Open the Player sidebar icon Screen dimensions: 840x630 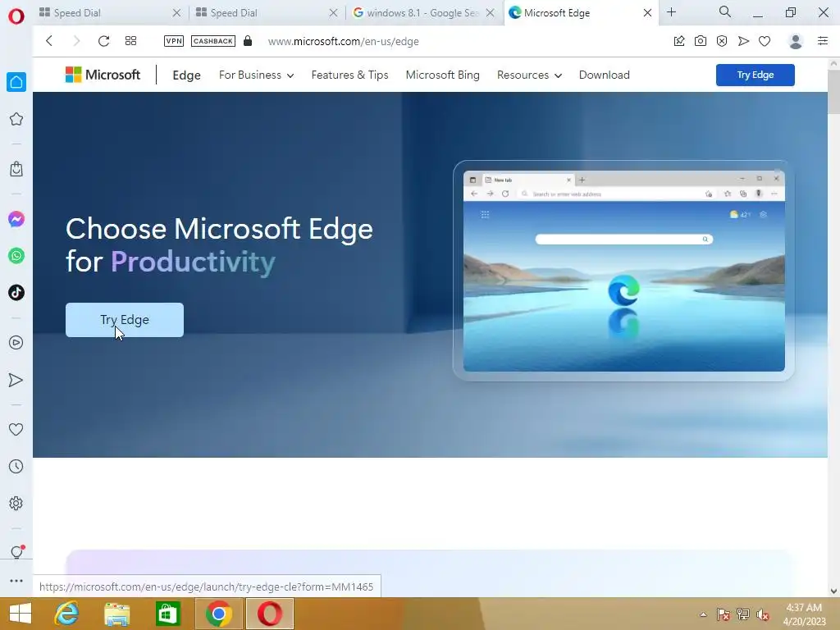pyautogui.click(x=16, y=342)
